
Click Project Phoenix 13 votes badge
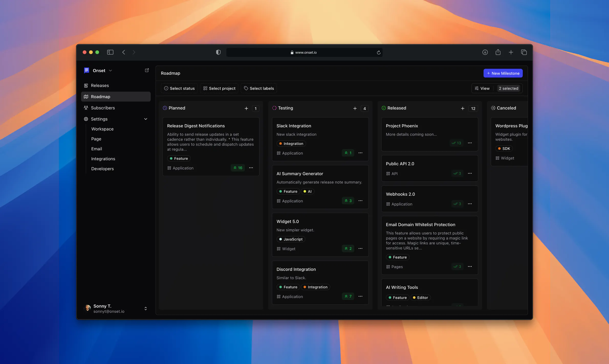click(456, 143)
